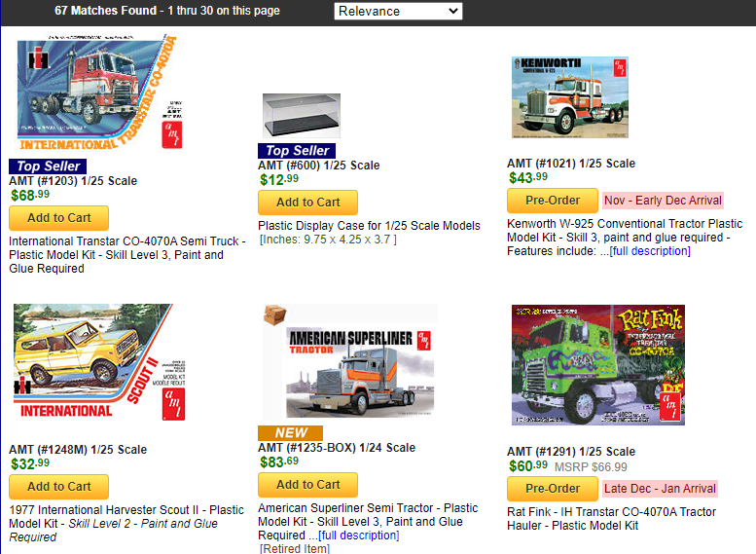This screenshot has width=756, height=554.
Task: Pre-order the Kenworth W-925 kit
Action: click(553, 201)
